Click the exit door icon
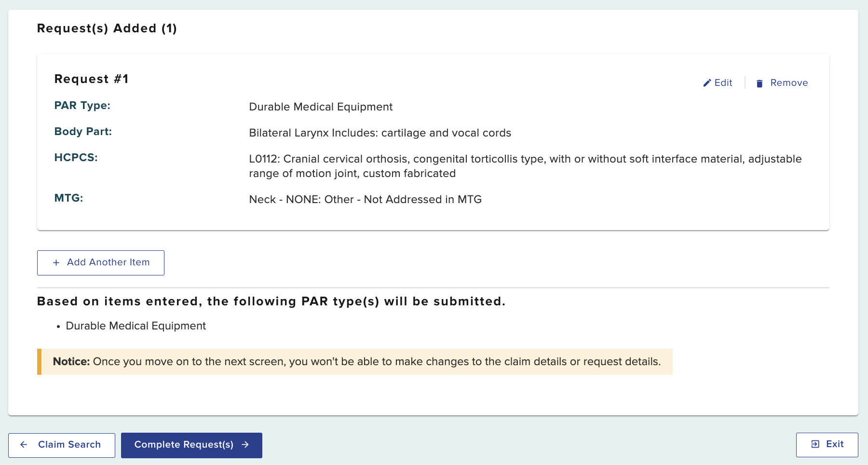Image resolution: width=868 pixels, height=465 pixels. click(815, 444)
